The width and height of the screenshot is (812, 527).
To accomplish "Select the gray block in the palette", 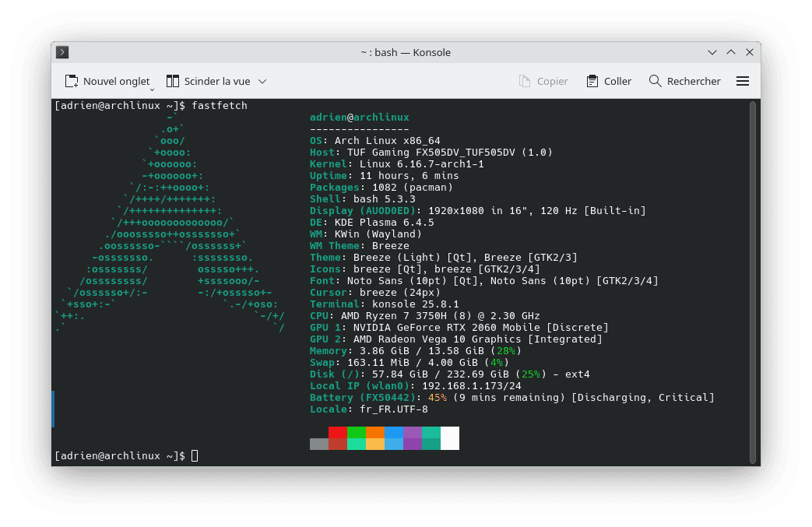I will tap(318, 444).
